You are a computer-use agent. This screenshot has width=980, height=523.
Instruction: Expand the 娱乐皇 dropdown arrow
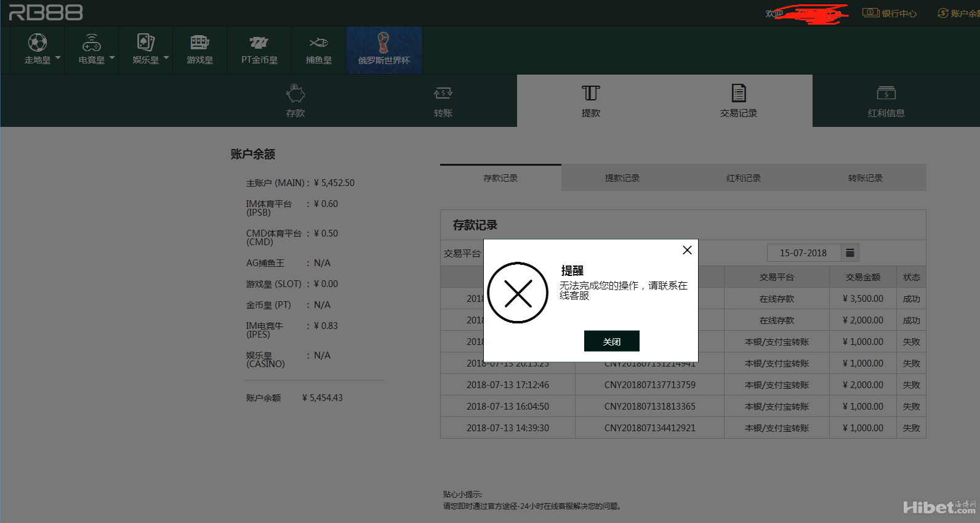(x=166, y=58)
